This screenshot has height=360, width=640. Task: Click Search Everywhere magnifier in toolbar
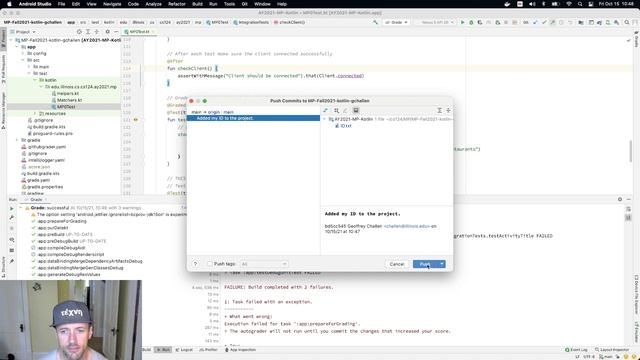(627, 22)
